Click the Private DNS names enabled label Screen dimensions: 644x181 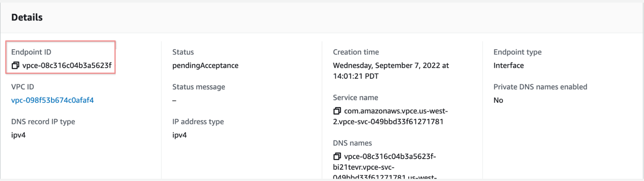pos(540,87)
